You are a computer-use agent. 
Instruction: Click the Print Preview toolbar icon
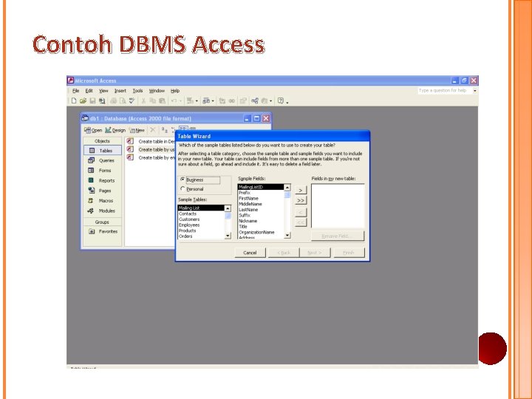[x=123, y=100]
